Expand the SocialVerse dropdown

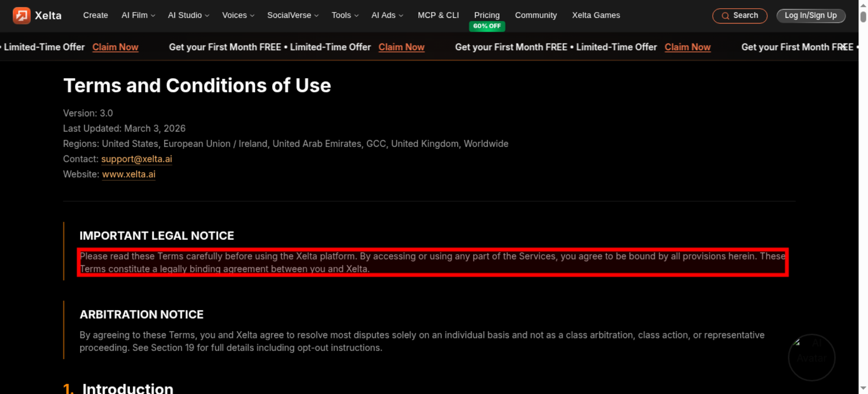293,15
